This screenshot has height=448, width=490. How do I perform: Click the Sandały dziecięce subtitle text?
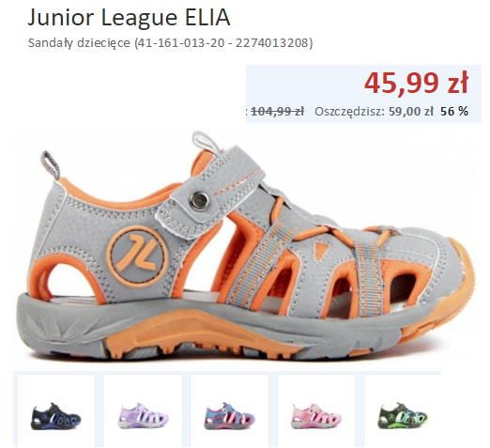79,42
